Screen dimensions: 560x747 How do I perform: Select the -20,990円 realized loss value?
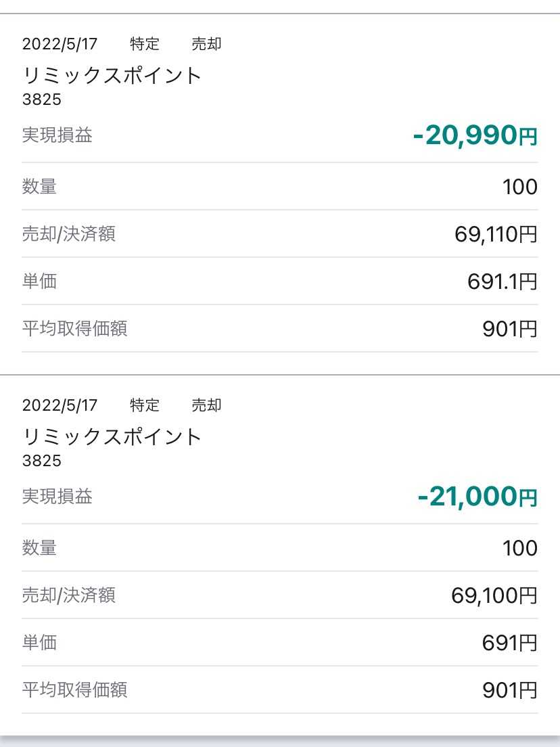(475, 135)
